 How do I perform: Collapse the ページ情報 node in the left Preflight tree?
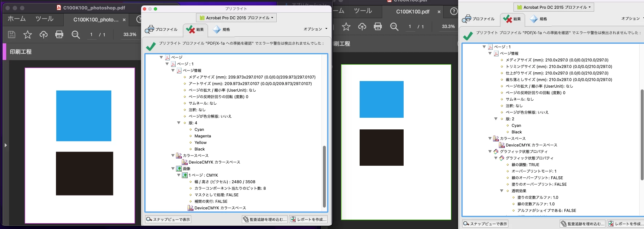[173, 71]
